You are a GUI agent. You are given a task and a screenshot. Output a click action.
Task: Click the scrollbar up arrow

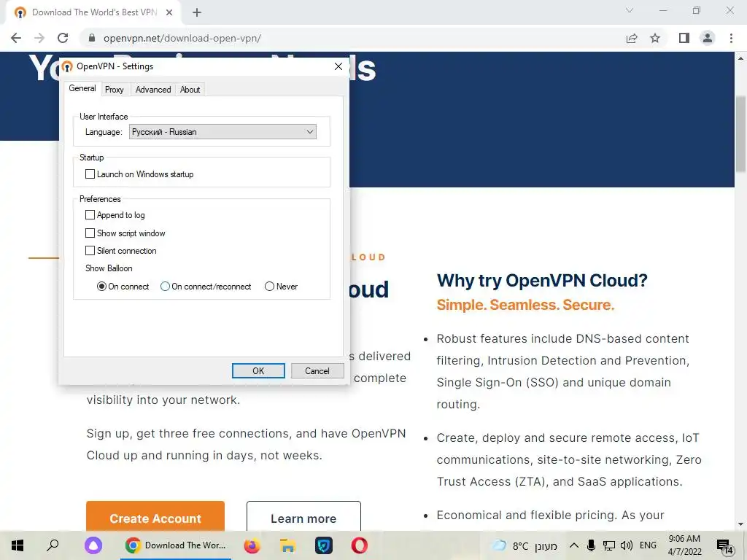740,58
